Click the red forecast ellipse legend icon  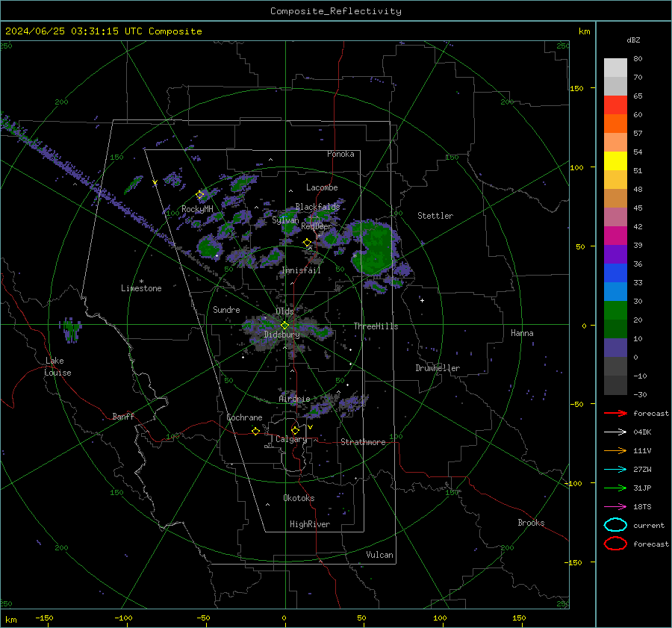pyautogui.click(x=615, y=544)
